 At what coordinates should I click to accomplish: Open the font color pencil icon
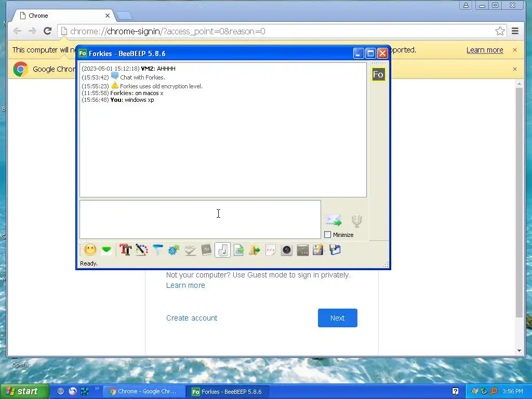[141, 250]
